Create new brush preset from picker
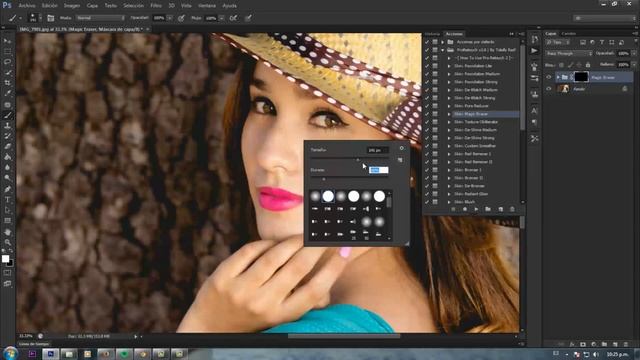This screenshot has width=640, height=360. click(400, 160)
